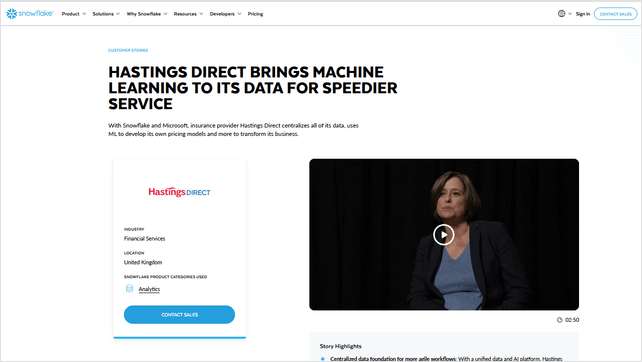Image resolution: width=642 pixels, height=362 pixels.
Task: Click the Sign in link
Action: (x=583, y=14)
